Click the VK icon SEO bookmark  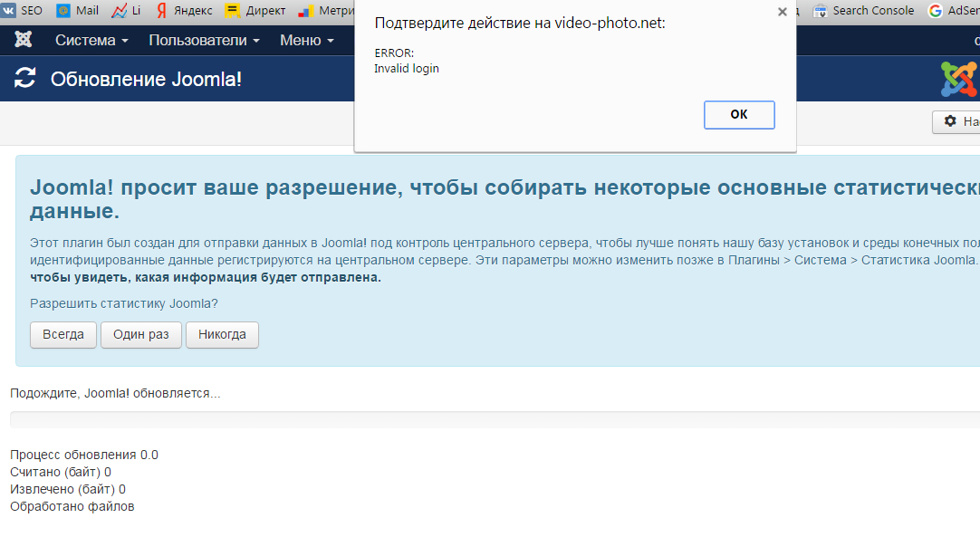click(x=7, y=11)
